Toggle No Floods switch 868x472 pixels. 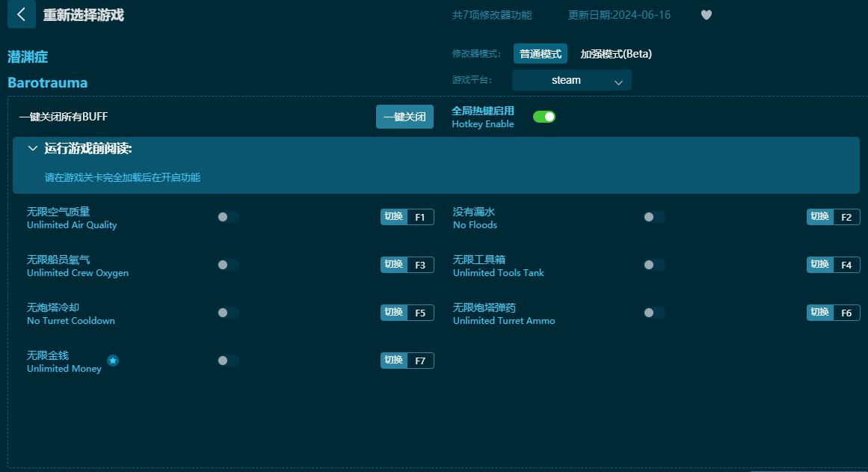click(x=654, y=217)
